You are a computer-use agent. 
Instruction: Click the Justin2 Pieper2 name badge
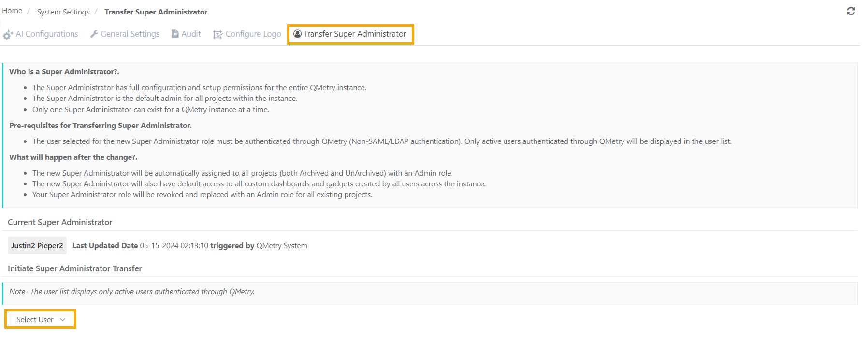click(x=37, y=245)
